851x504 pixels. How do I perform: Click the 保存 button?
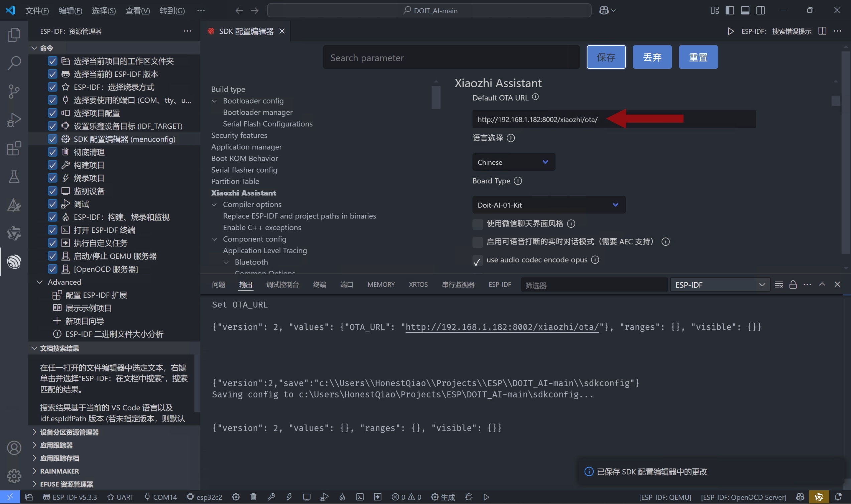(x=606, y=57)
